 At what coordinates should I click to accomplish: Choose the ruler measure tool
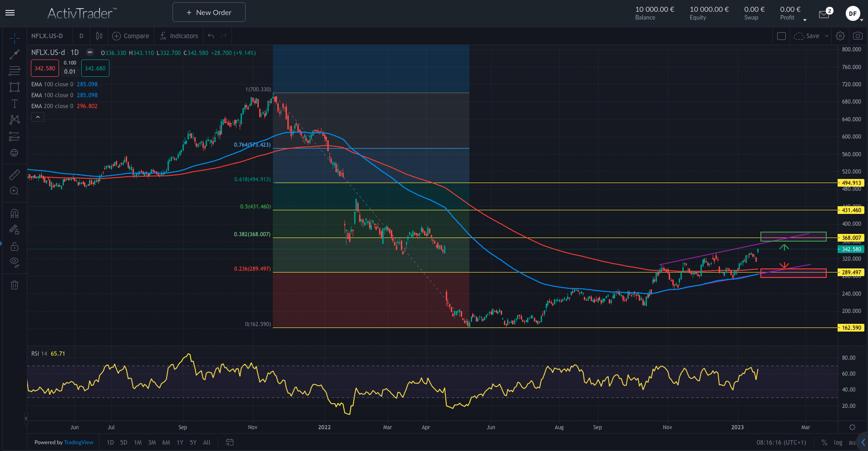click(x=15, y=174)
